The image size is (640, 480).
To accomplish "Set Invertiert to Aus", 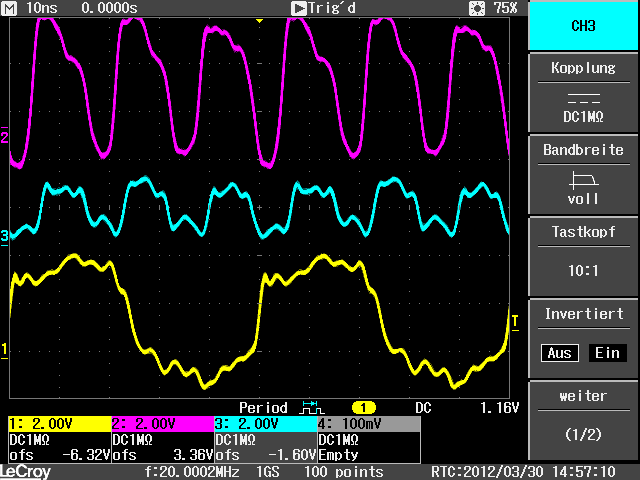I will [x=560, y=353].
